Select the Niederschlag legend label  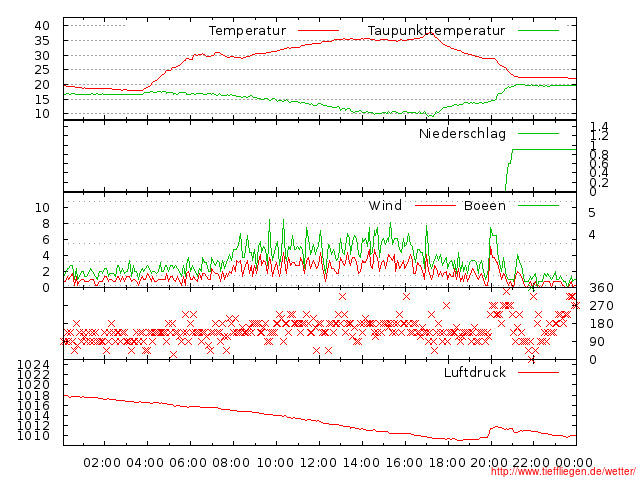pyautogui.click(x=462, y=134)
